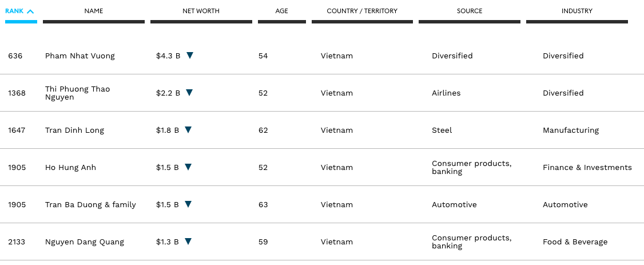Click the Industry column header
Image resolution: width=644 pixels, height=265 pixels.
pos(577,11)
